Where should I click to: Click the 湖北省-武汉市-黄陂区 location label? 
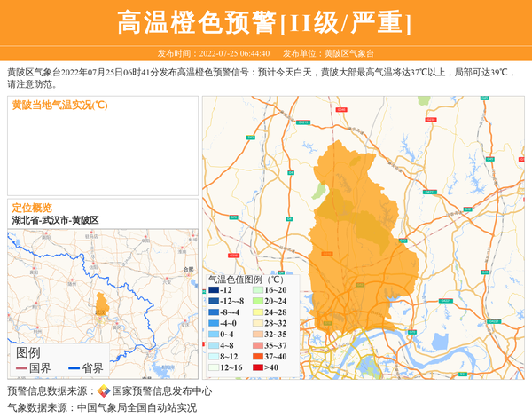(55, 220)
